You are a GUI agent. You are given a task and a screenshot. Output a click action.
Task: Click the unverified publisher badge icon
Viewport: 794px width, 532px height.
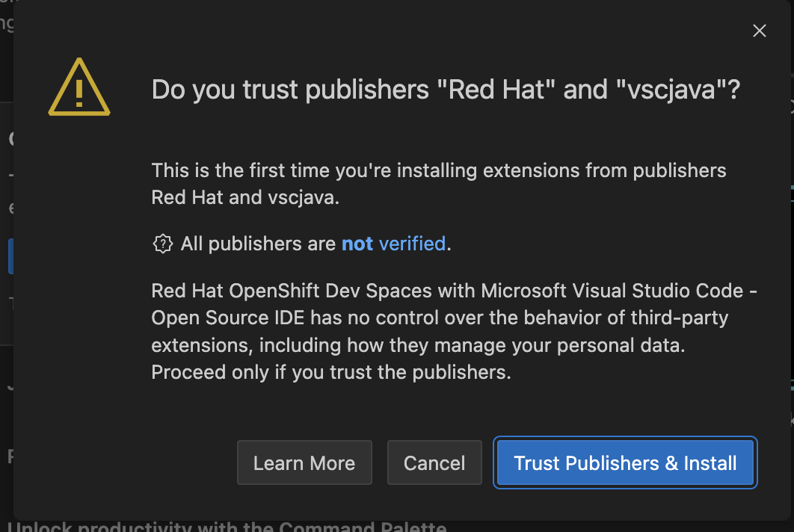tap(162, 244)
